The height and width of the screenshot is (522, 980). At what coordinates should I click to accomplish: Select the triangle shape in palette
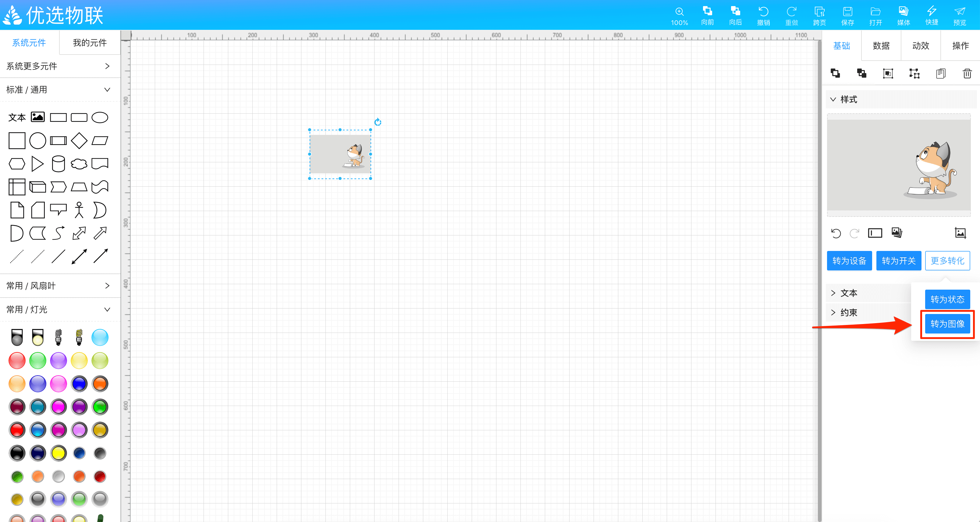[37, 164]
